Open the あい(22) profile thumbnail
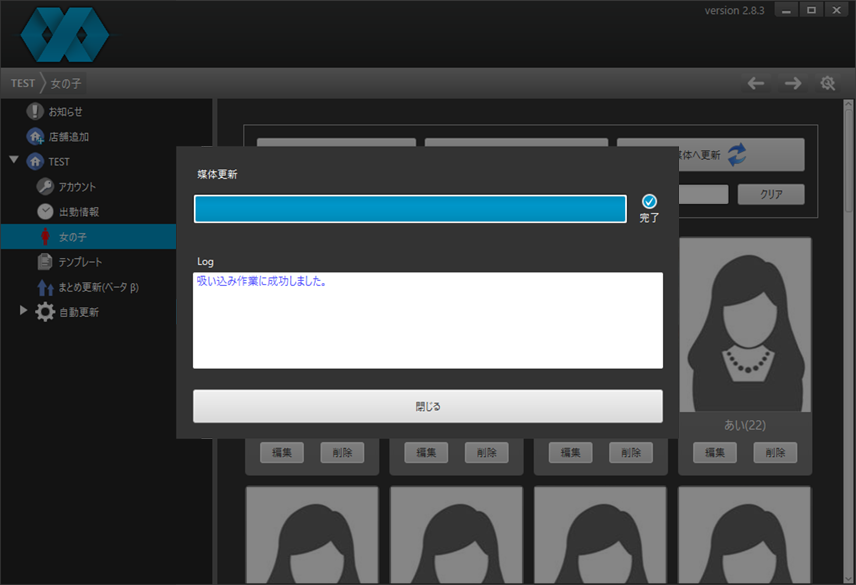Image resolution: width=856 pixels, height=585 pixels. pos(745,324)
